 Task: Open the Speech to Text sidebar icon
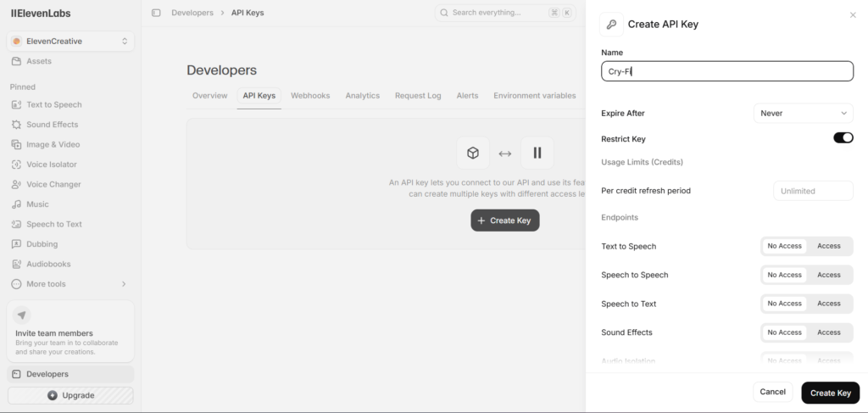(17, 224)
